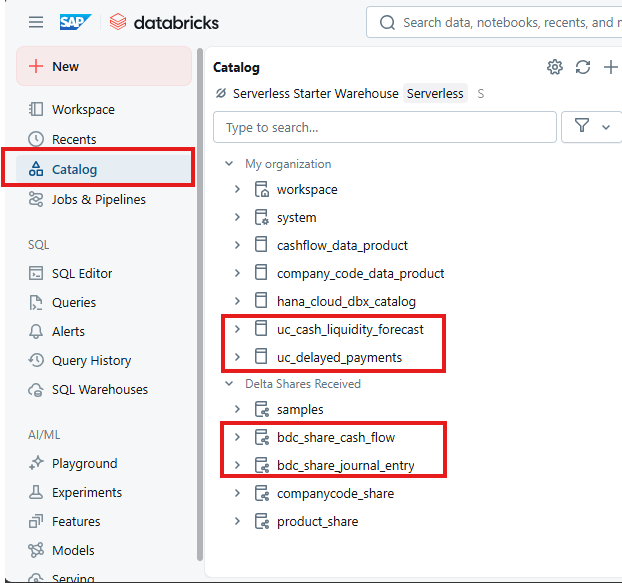Click the warehouse status icon beside Serverless Starter Warehouse

pos(221,93)
